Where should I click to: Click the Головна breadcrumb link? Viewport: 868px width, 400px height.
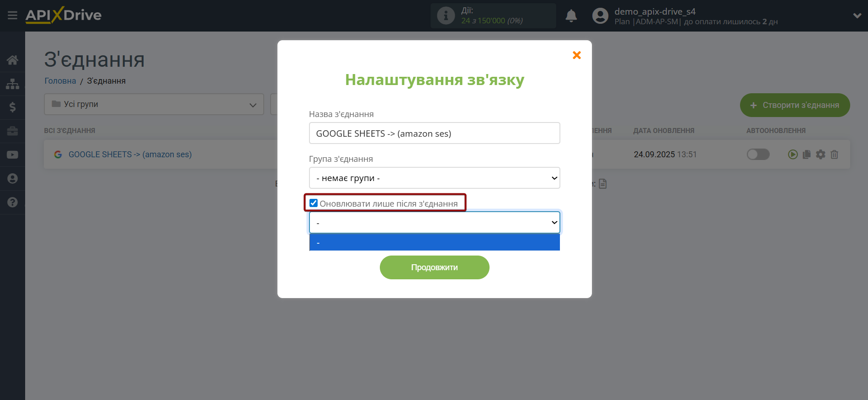pos(60,81)
